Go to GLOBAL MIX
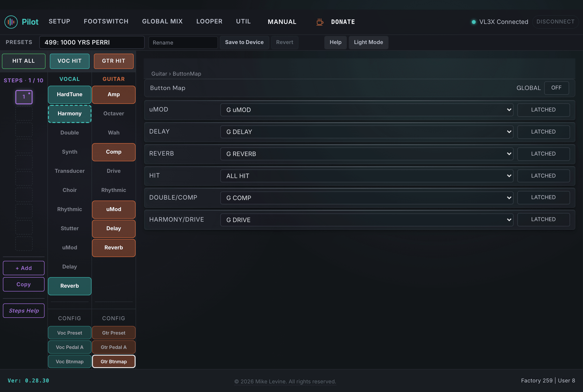 pos(162,22)
